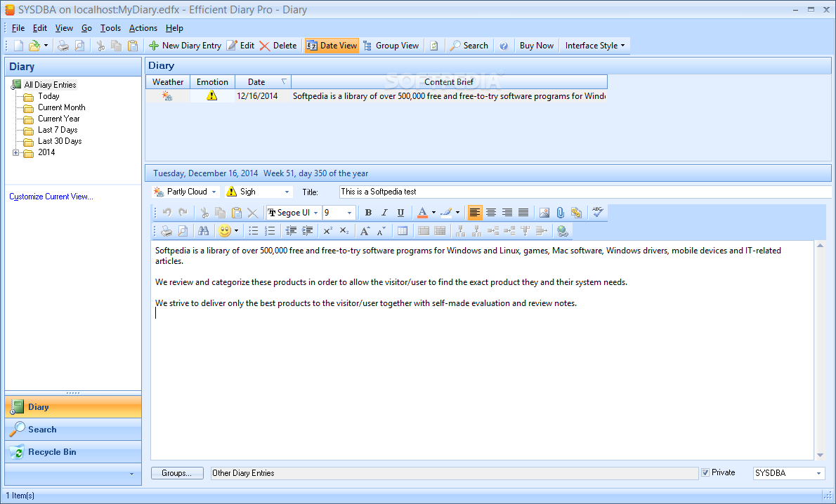Click the subscript icon
The width and height of the screenshot is (836, 504).
344,231
